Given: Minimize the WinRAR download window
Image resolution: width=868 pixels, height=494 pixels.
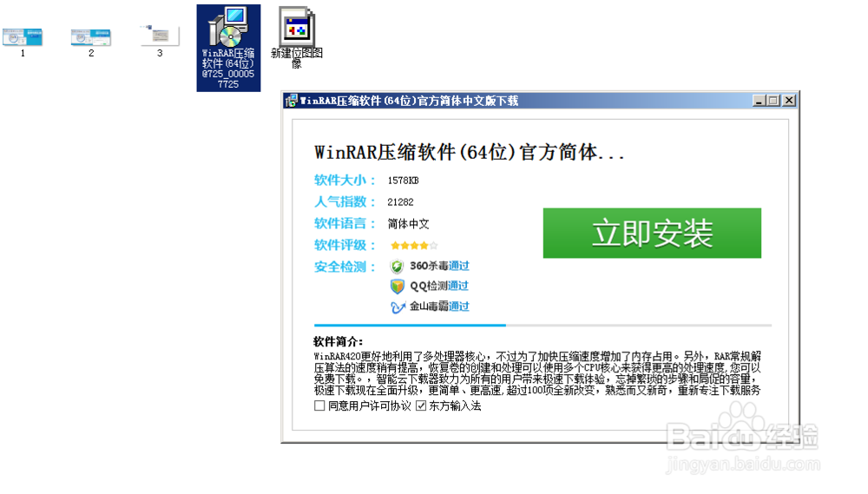Looking at the screenshot, I should click(x=759, y=100).
